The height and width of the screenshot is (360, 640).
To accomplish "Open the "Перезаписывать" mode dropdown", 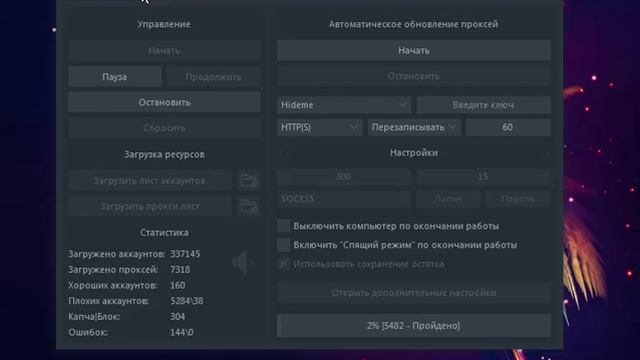I will [414, 127].
